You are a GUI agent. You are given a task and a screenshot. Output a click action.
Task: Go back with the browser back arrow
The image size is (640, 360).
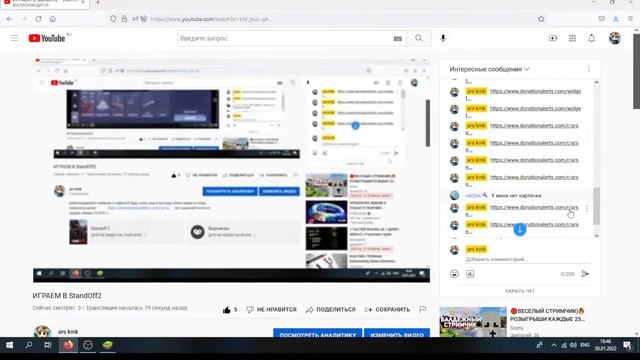click(9, 19)
